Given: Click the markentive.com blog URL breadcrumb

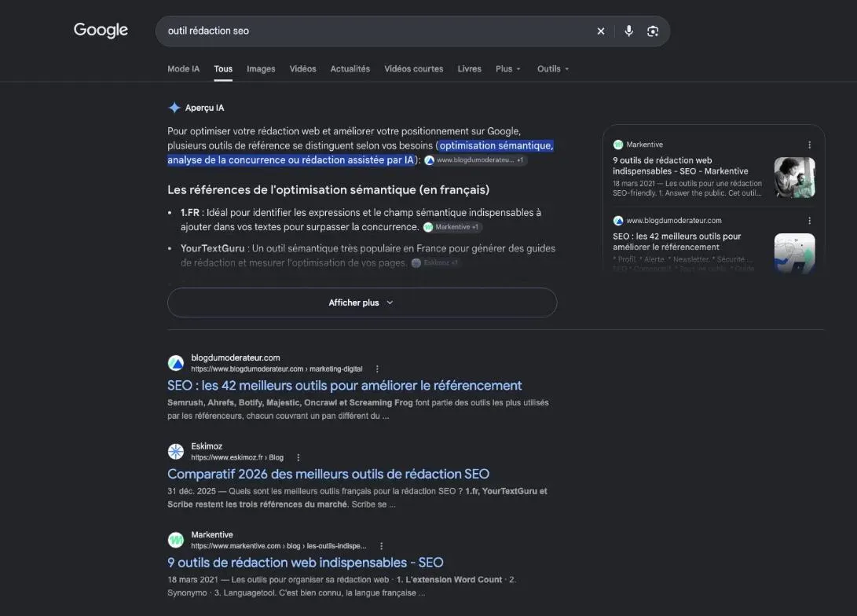Looking at the screenshot, I should pyautogui.click(x=279, y=546).
